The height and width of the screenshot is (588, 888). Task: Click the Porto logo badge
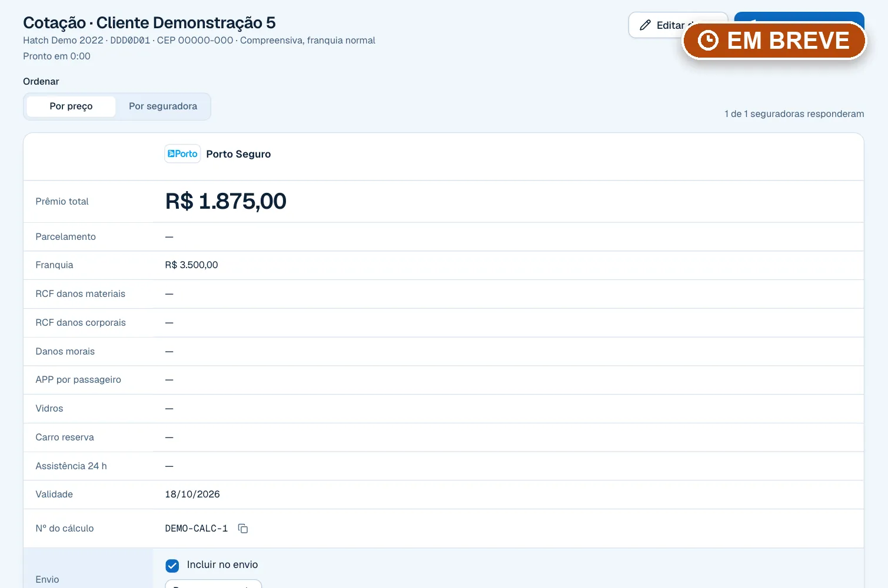[x=182, y=154]
